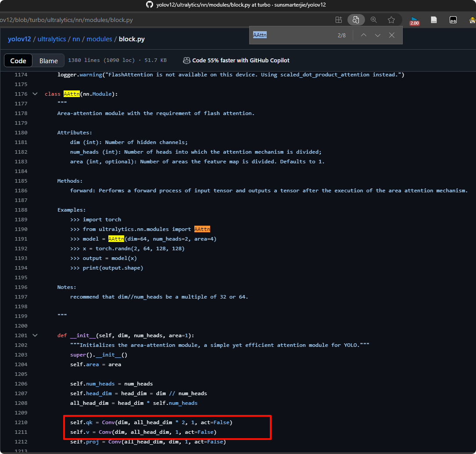The image size is (476, 454).
Task: Click the white document extension icon
Action: [434, 20]
